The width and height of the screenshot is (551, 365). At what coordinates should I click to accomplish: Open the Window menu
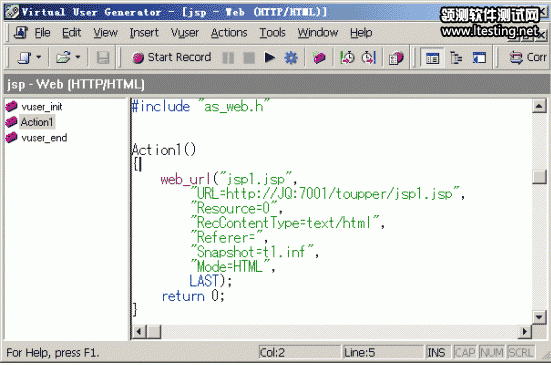(x=318, y=33)
